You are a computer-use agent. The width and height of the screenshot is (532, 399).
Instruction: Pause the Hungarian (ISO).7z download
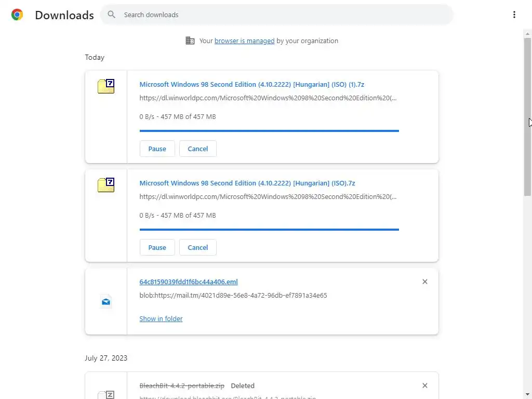(x=157, y=247)
